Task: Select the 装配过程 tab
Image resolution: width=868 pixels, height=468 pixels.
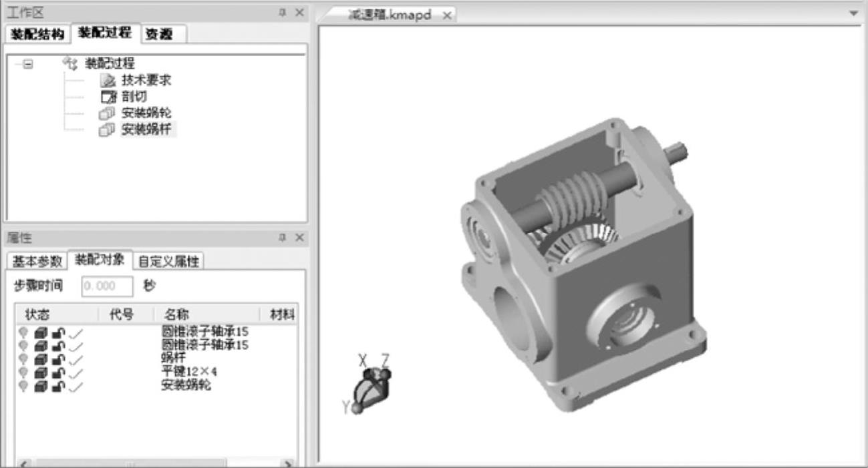Action: (x=105, y=33)
